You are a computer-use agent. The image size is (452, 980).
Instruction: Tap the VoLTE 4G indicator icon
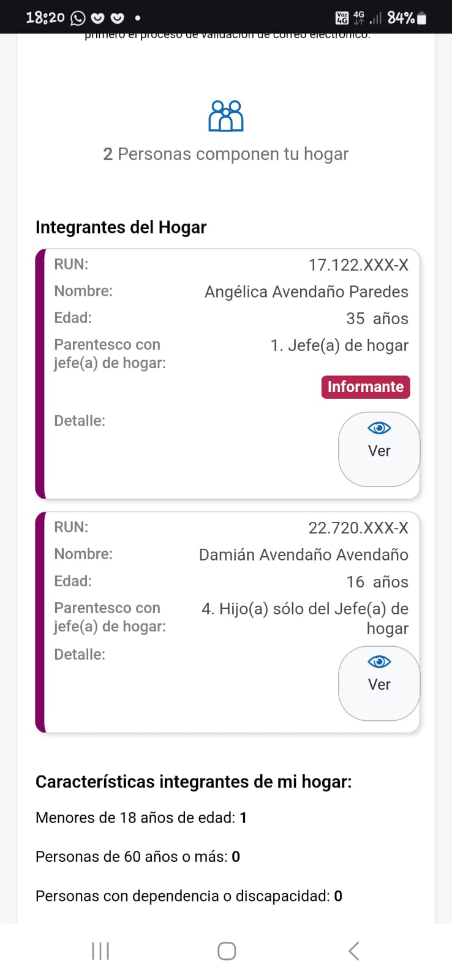pos(342,18)
